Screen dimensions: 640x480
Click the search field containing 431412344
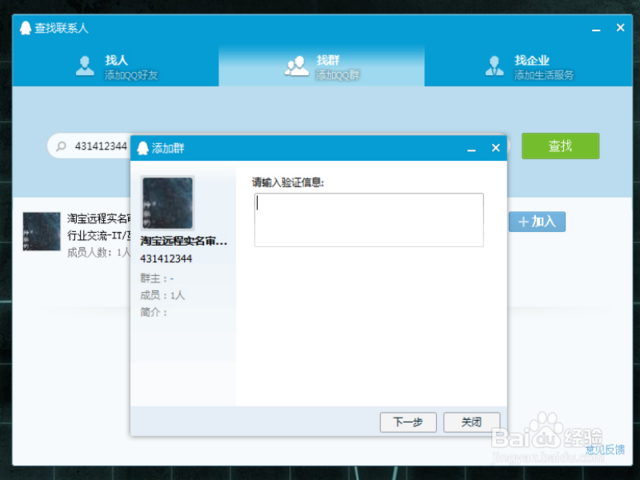[x=100, y=146]
